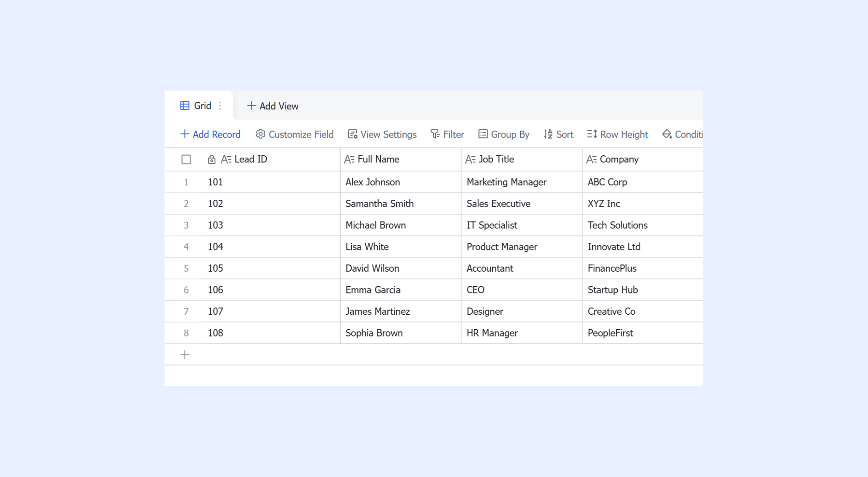Switch to the Grid view tab
The image size is (868, 477).
click(198, 106)
